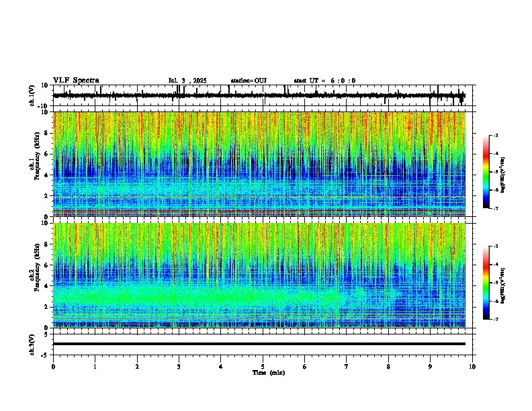Click the "VLF Spectra" title text

76,81
